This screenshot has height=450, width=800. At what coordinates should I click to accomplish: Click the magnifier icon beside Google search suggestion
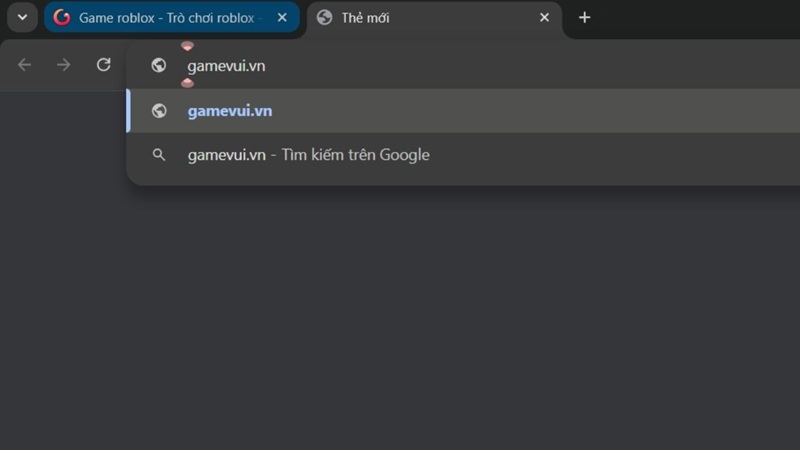point(159,155)
